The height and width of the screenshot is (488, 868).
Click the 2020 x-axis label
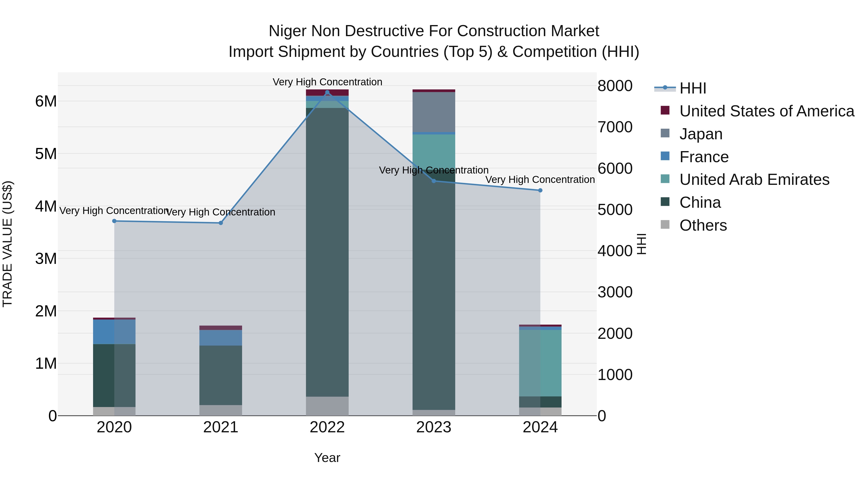pyautogui.click(x=114, y=427)
